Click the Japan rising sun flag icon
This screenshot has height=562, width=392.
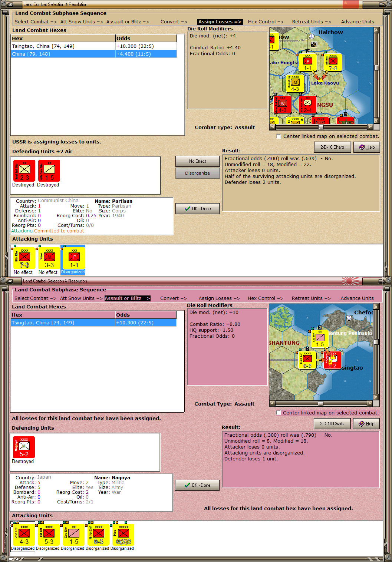[x=350, y=281]
